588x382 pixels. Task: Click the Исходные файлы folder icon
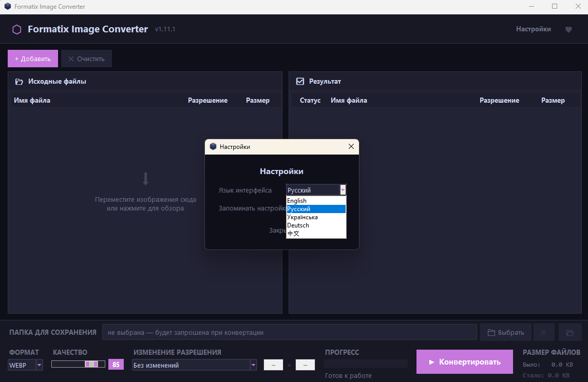19,81
